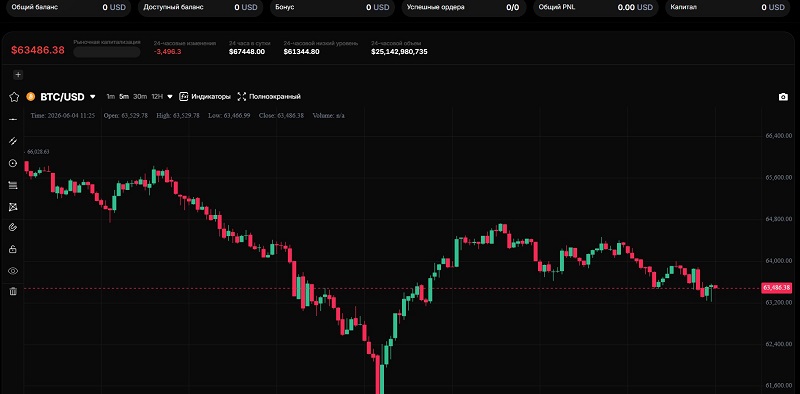
Task: Add BTC/USD to favorites with star icon
Action: 14,96
